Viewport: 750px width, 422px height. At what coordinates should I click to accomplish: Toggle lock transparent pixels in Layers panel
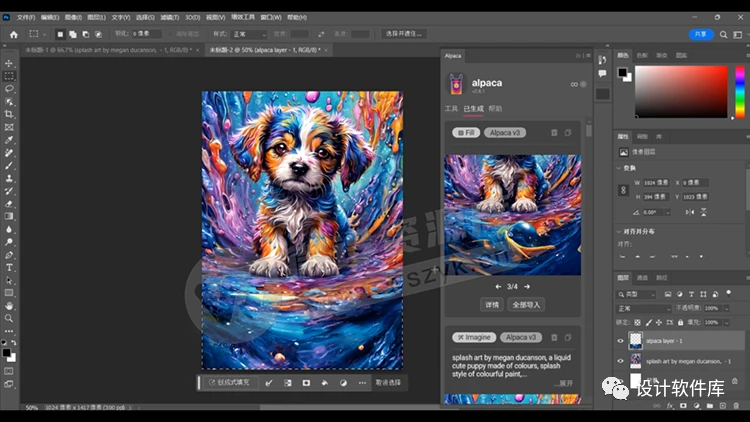(638, 322)
